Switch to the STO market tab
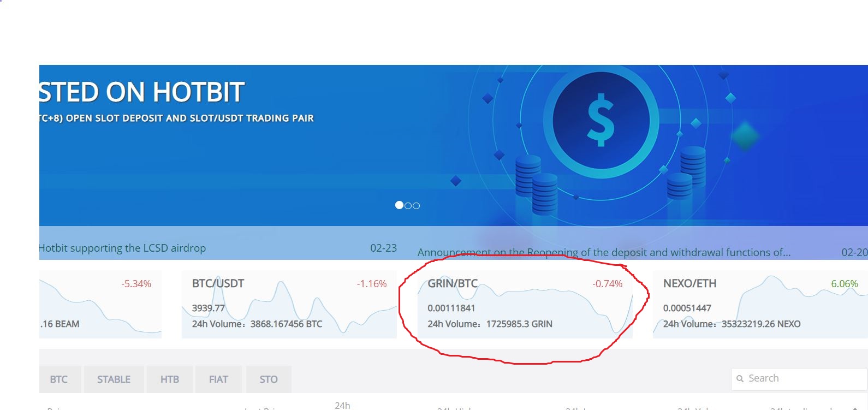The width and height of the screenshot is (868, 410). click(x=269, y=379)
